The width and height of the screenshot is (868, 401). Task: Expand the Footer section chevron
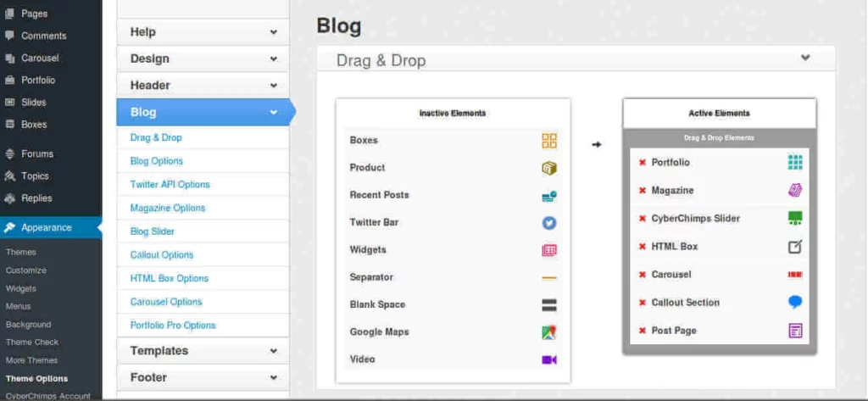tap(274, 377)
